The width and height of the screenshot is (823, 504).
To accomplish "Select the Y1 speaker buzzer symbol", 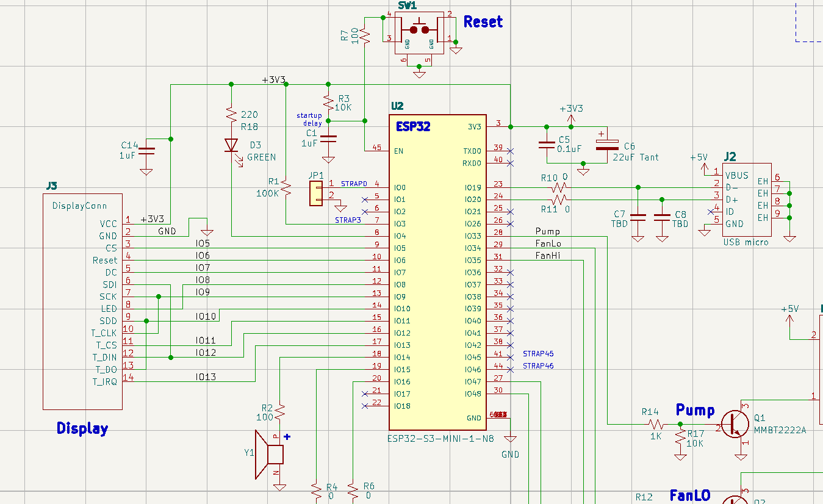I will click(269, 454).
